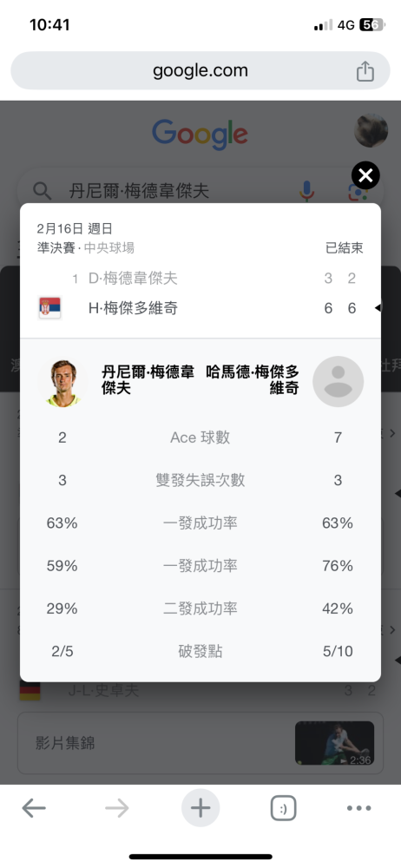
Task: Tap the search magnifier icon
Action: coord(42,191)
